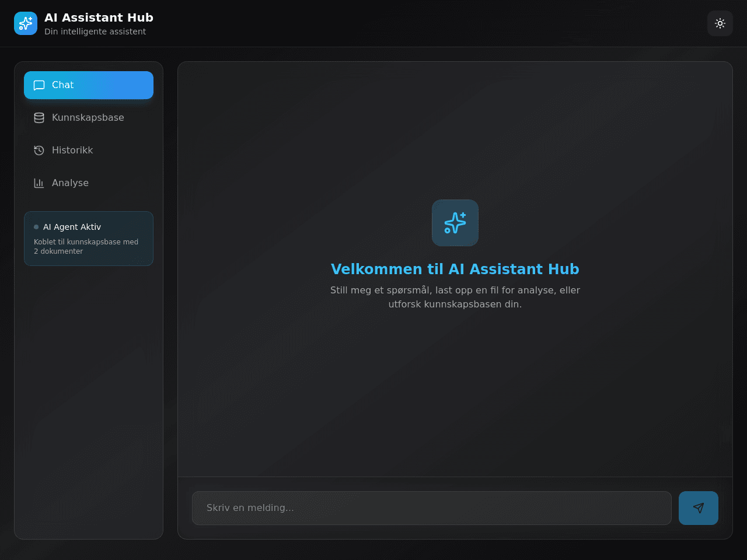Go to the Historikk section
747x560 pixels.
89,150
